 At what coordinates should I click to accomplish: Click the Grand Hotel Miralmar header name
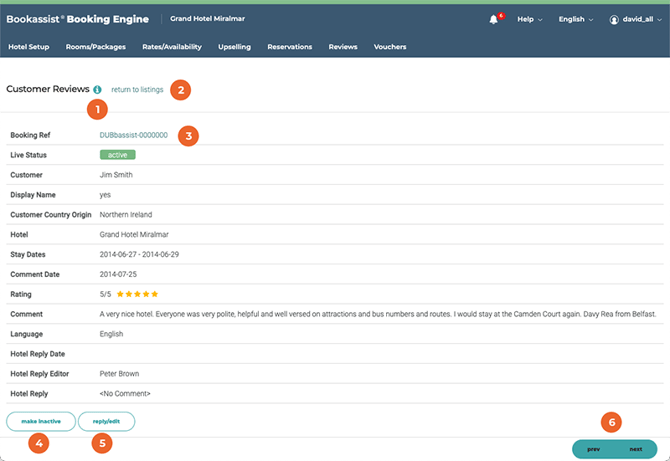(207, 19)
